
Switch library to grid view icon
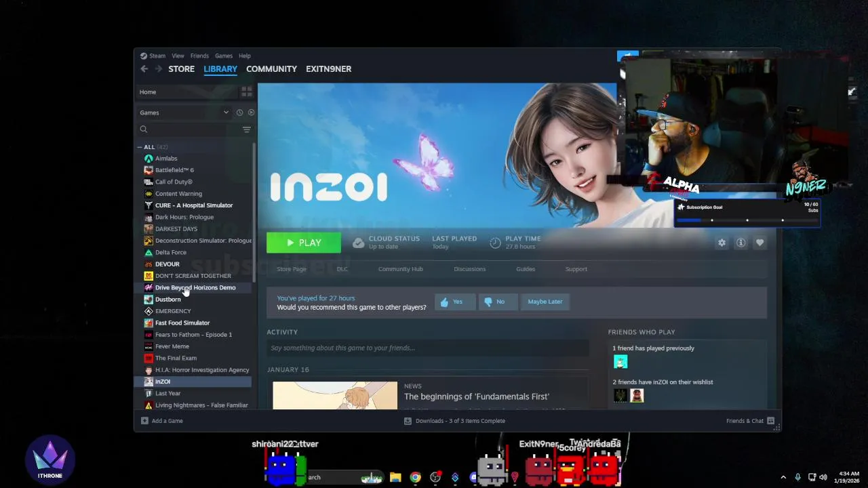tap(247, 91)
